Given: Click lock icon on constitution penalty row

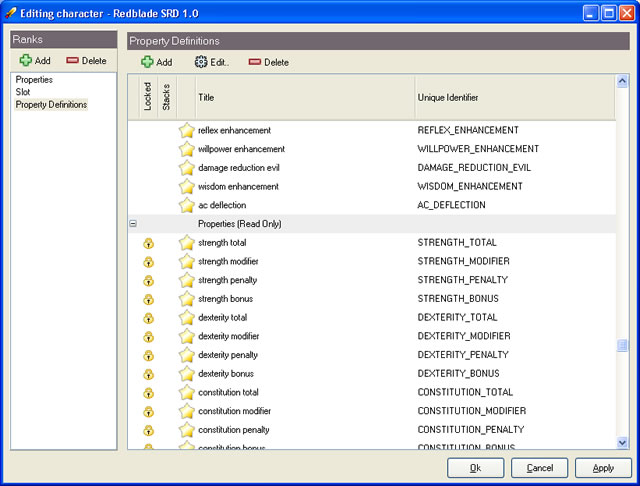Looking at the screenshot, I should pos(149,431).
